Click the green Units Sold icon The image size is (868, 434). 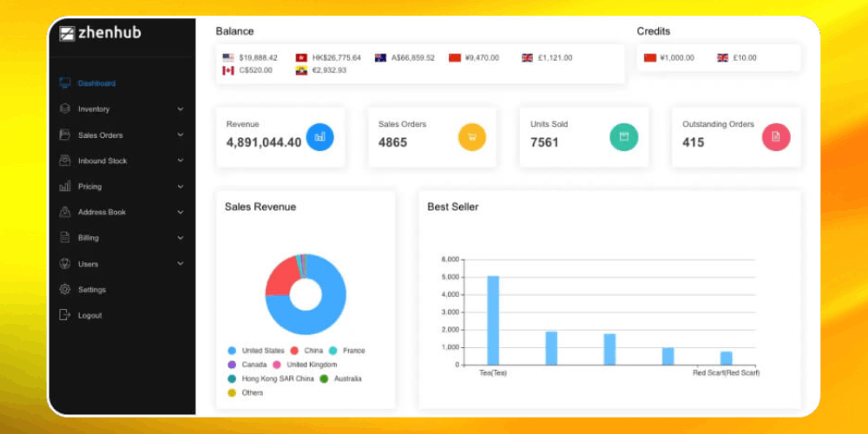[x=623, y=136]
